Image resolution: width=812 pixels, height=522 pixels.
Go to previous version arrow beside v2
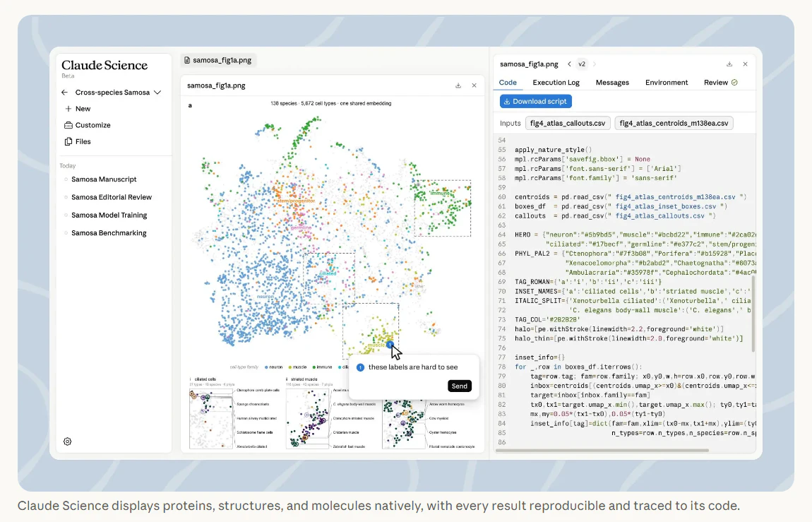[569, 64]
